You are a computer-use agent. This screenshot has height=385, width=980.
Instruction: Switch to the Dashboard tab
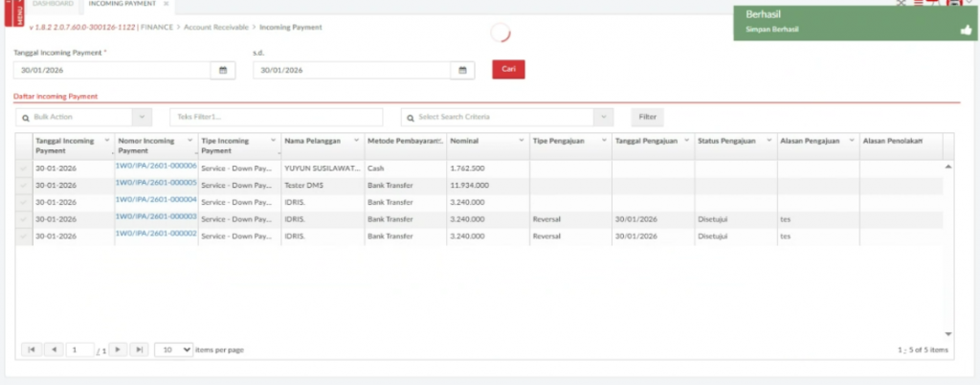53,4
